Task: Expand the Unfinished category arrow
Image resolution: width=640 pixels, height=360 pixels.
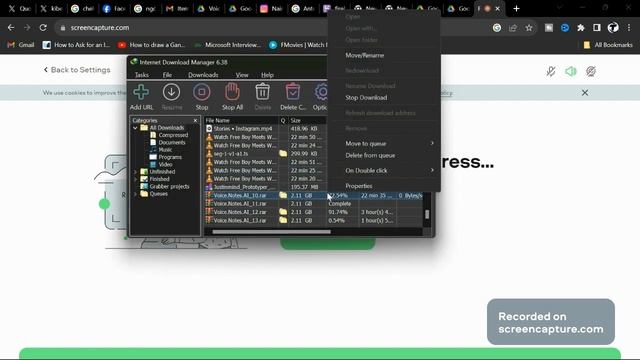Action: point(135,172)
